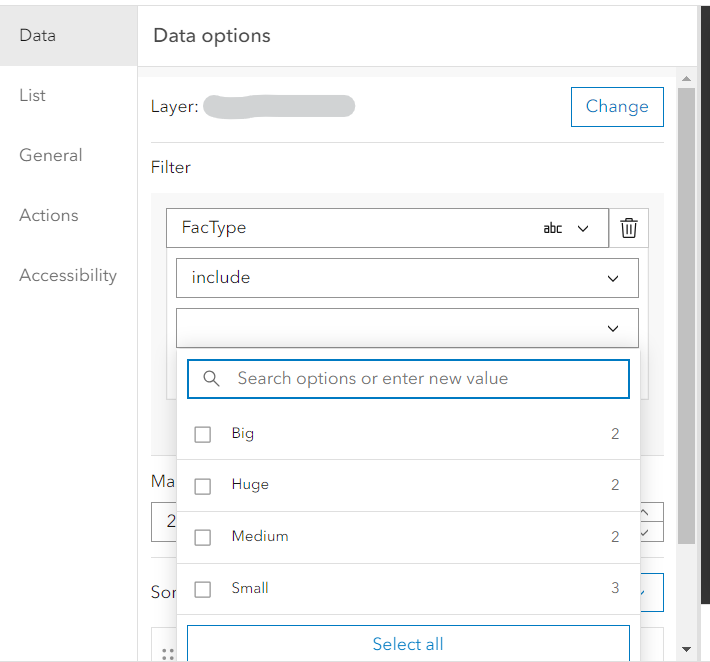
Task: Delete the FacType filter with the trash icon
Action: pos(629,228)
